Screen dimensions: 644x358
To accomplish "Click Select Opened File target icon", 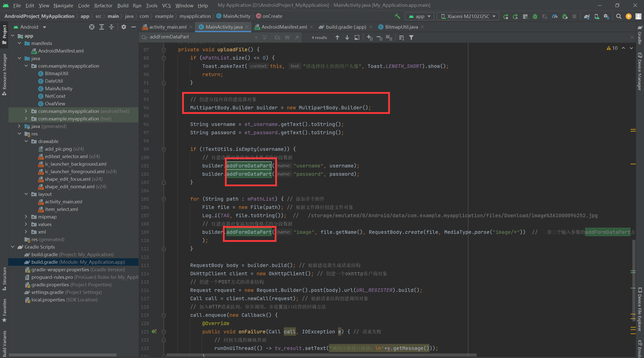I will [92, 27].
